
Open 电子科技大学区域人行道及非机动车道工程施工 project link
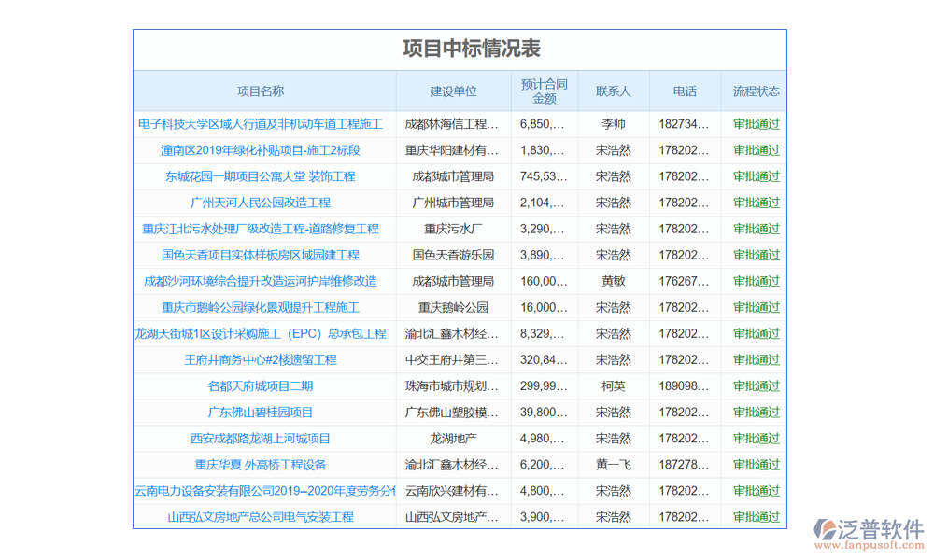tap(261, 124)
